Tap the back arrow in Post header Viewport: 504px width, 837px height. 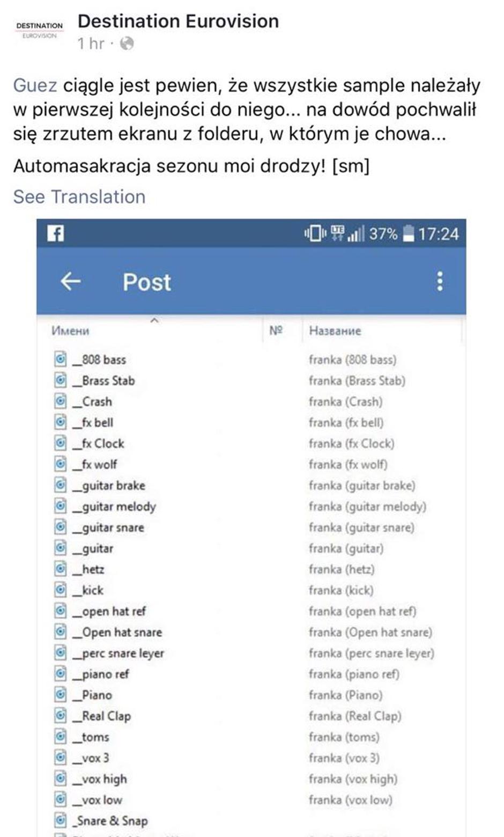[x=71, y=281]
